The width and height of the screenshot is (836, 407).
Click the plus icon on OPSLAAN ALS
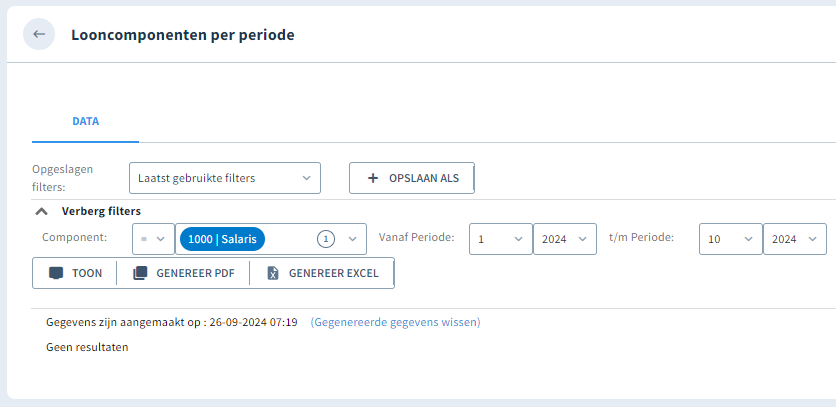coord(373,178)
